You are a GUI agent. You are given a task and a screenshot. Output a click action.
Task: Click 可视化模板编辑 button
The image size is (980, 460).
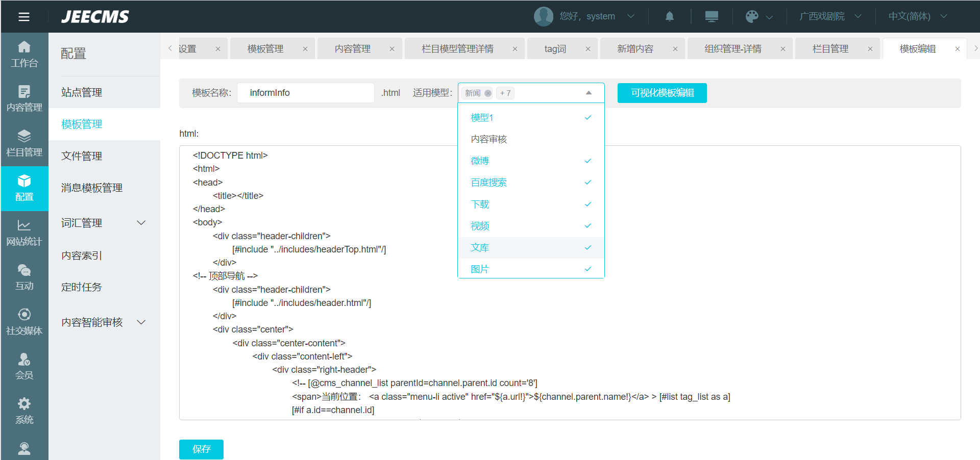tap(662, 93)
